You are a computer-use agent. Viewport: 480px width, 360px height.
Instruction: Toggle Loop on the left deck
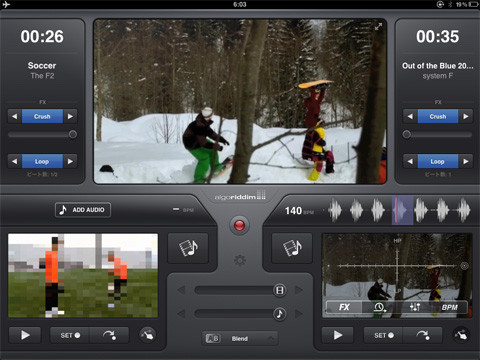(x=42, y=161)
